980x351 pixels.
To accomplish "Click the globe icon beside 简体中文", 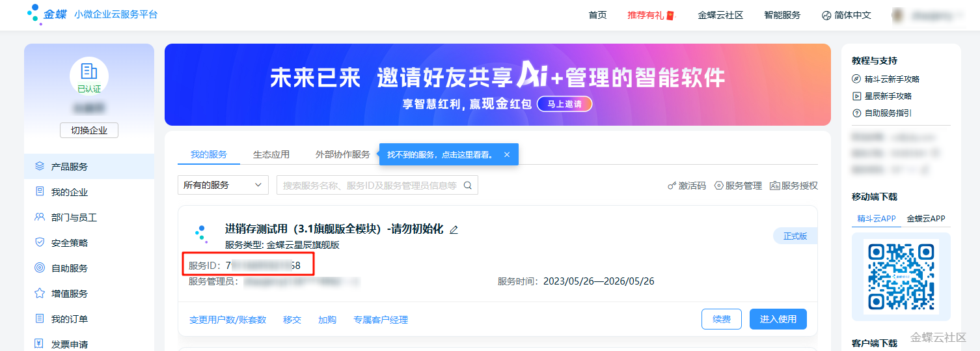I will point(826,15).
